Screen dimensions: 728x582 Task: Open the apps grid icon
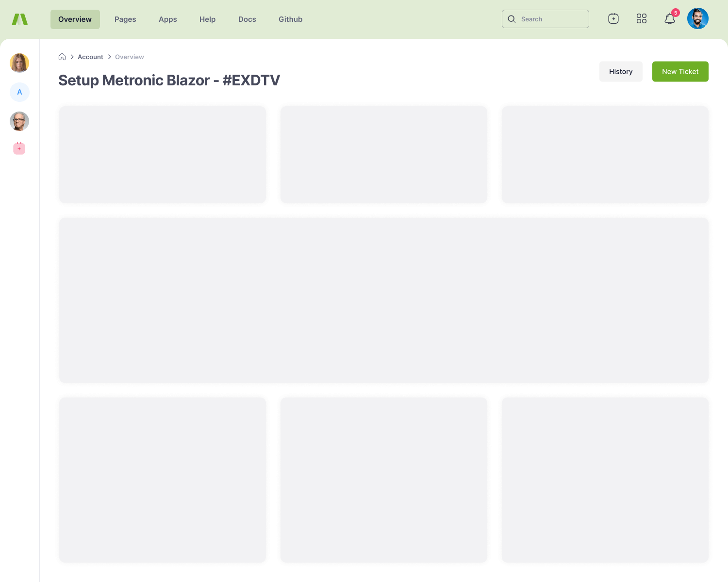click(x=642, y=19)
